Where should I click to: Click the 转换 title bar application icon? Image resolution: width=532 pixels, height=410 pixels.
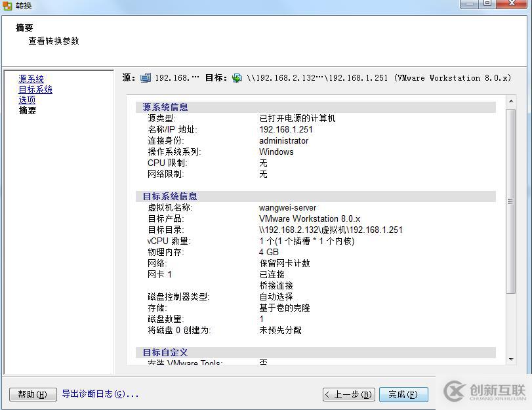point(8,5)
